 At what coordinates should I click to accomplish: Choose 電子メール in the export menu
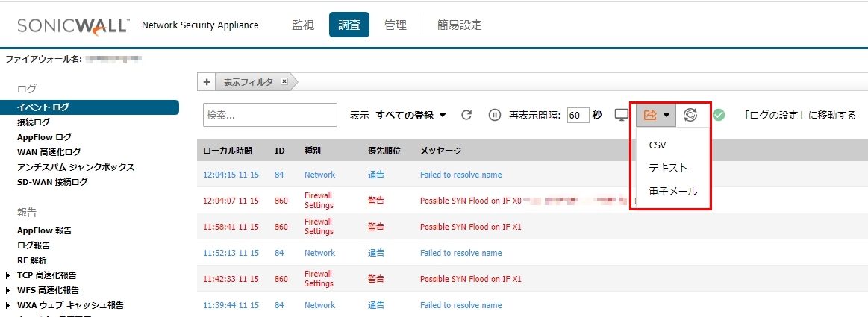click(x=672, y=191)
